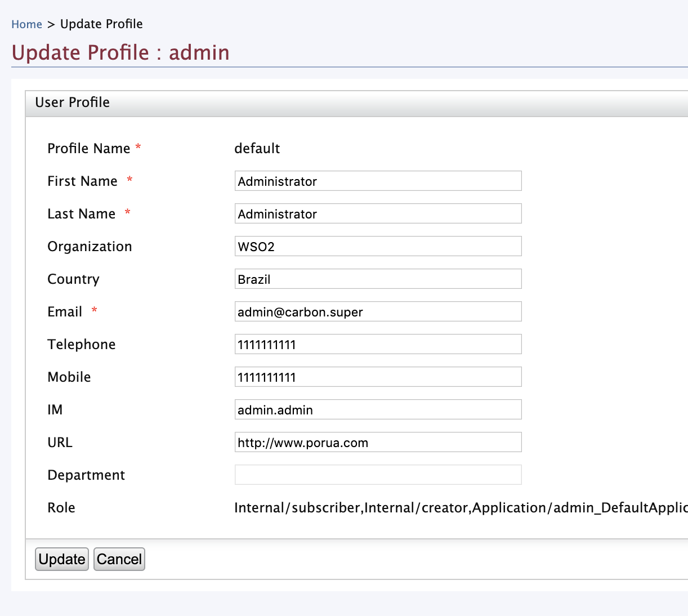Click the User Profile section header

[73, 102]
